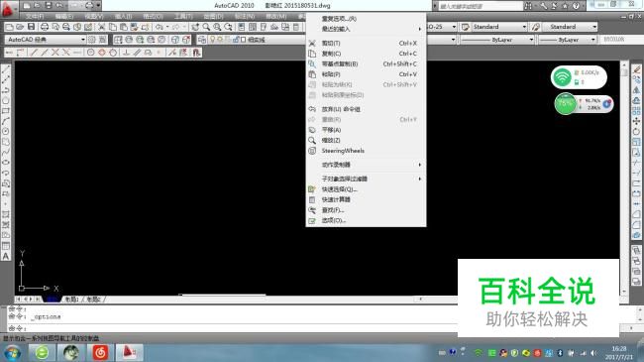Screen dimensions: 644x362
Task: Switch to the 布局1 layout tab
Action: [72, 300]
